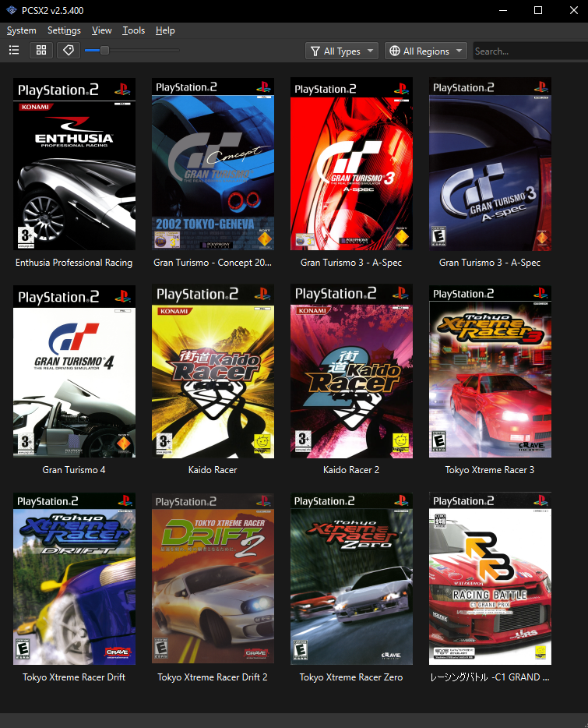Click the 'レーシングバトル -C1 GRAND ...' title
Viewport: 588px width, 728px height.
click(490, 677)
